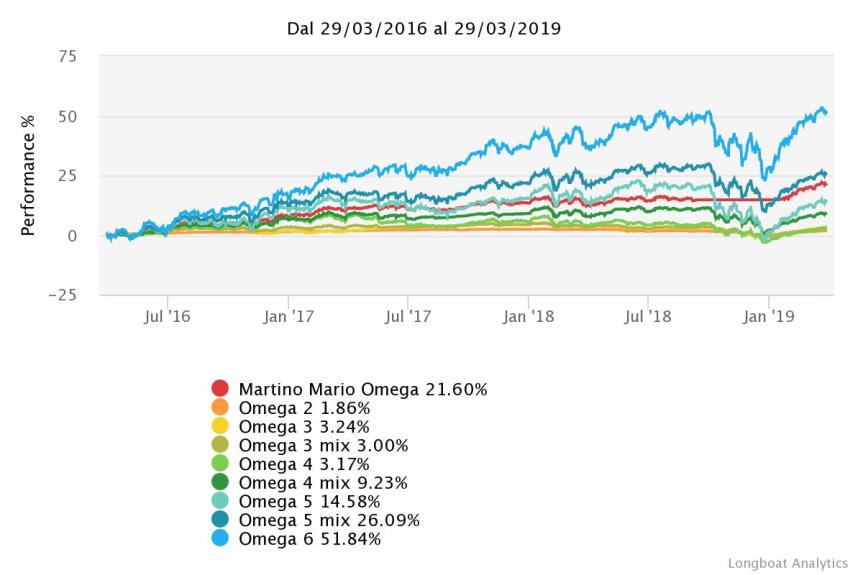
Task: Click the blue Omega 6 legend marker
Action: 221,539
